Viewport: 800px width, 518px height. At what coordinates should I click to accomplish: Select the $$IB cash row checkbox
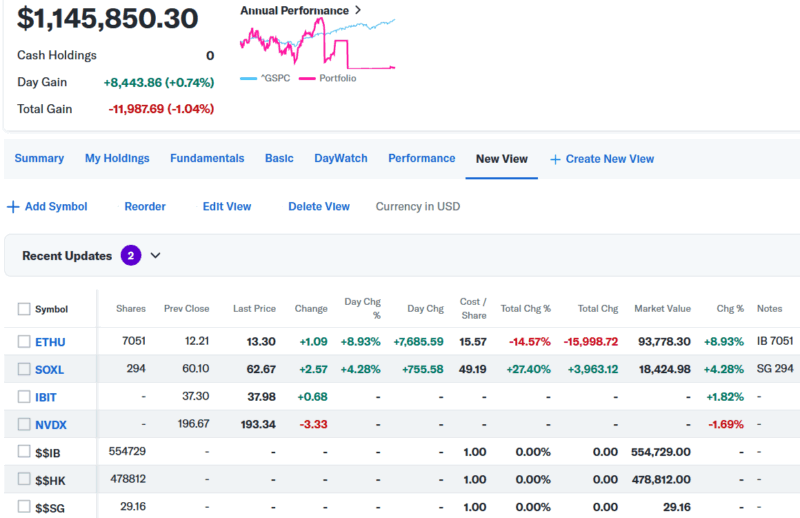click(x=24, y=452)
